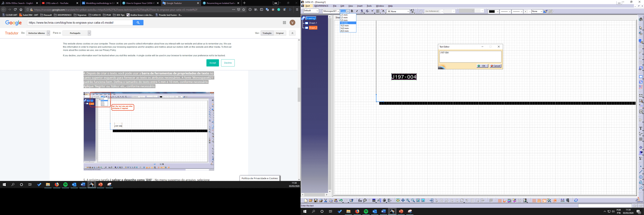Toggle Bold text formatting
Viewport: 644px width, 215px height.
click(x=352, y=11)
